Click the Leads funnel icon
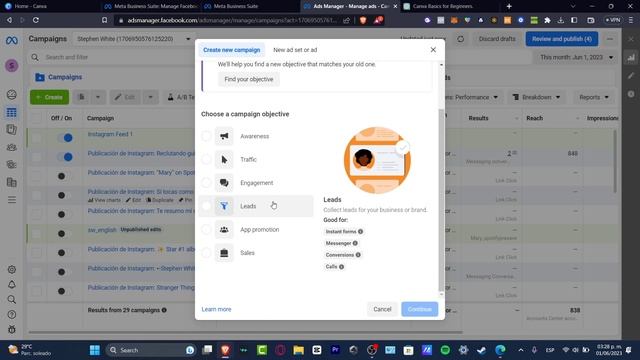Screen dimensions: 640x360 [x=224, y=206]
